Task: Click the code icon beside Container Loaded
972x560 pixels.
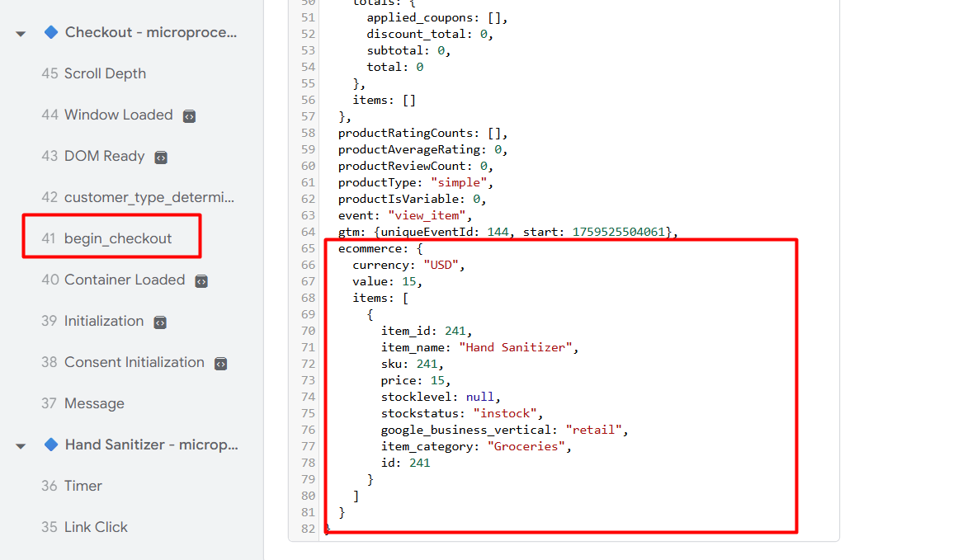Action: pyautogui.click(x=201, y=280)
